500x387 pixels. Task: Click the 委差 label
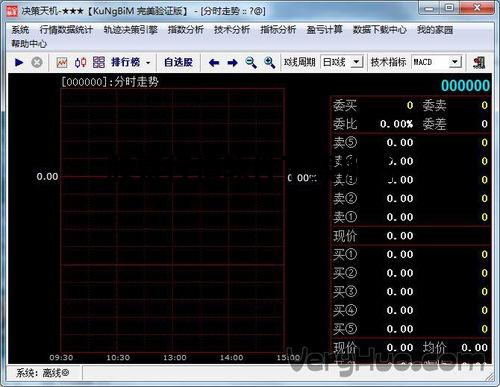(x=434, y=124)
